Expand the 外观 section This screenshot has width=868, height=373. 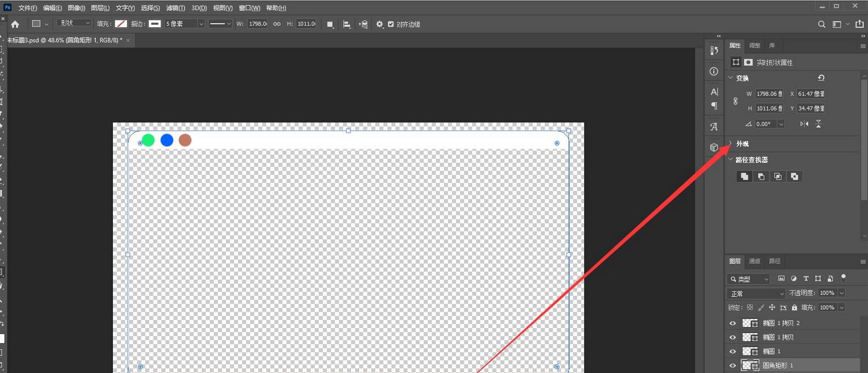[730, 144]
